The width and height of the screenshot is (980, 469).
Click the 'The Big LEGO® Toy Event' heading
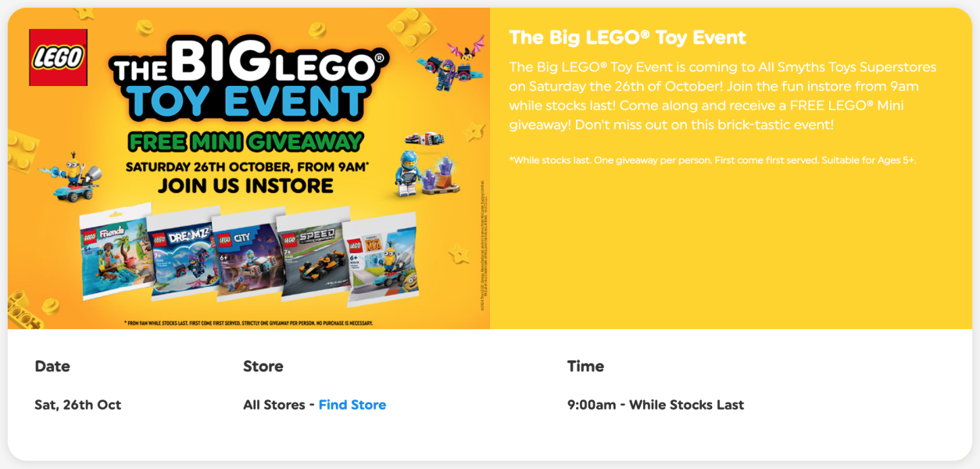627,38
